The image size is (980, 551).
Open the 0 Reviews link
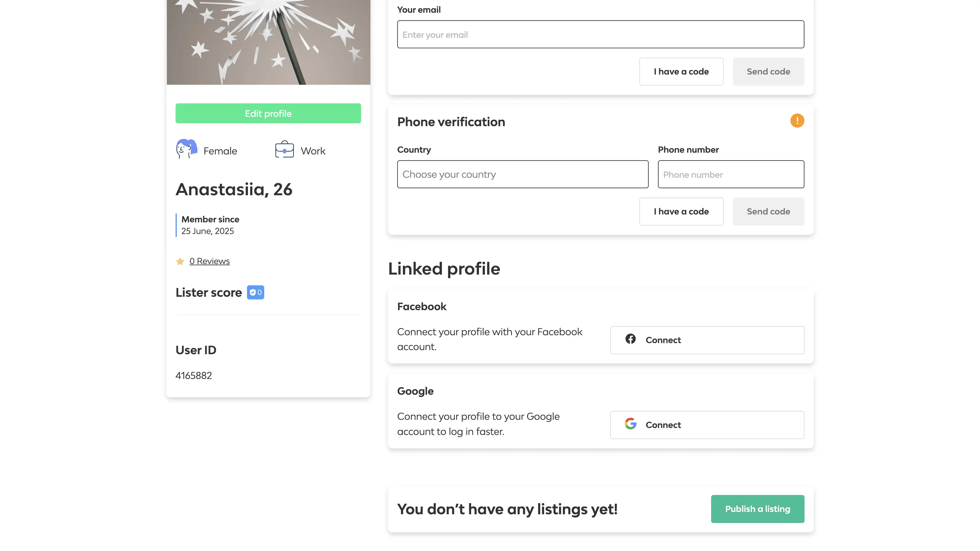tap(209, 261)
